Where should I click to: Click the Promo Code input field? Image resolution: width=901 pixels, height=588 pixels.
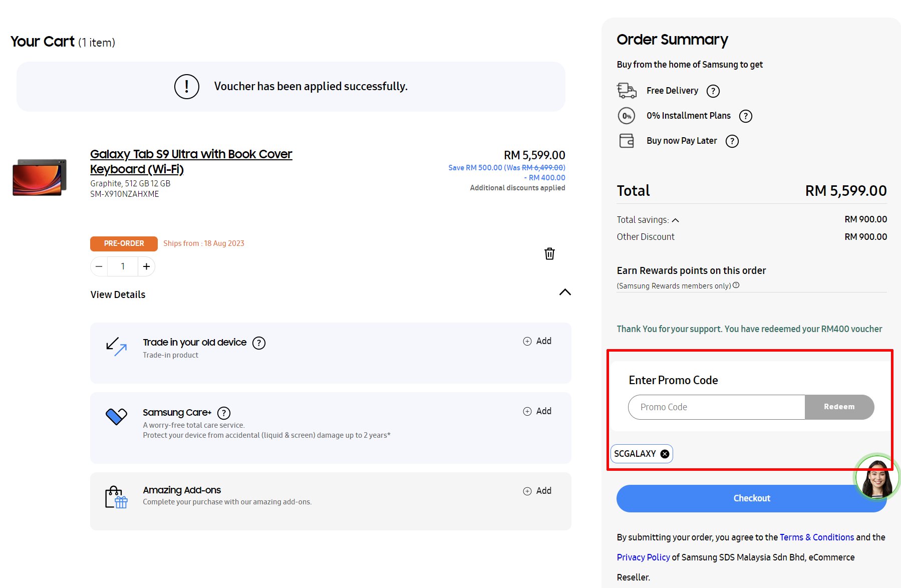[717, 407]
